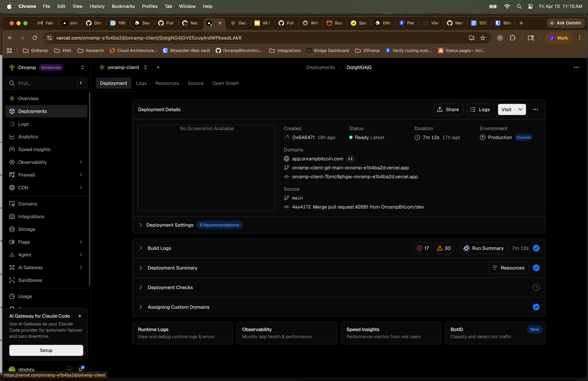Open the Bookmarks menu in menu bar

point(123,6)
